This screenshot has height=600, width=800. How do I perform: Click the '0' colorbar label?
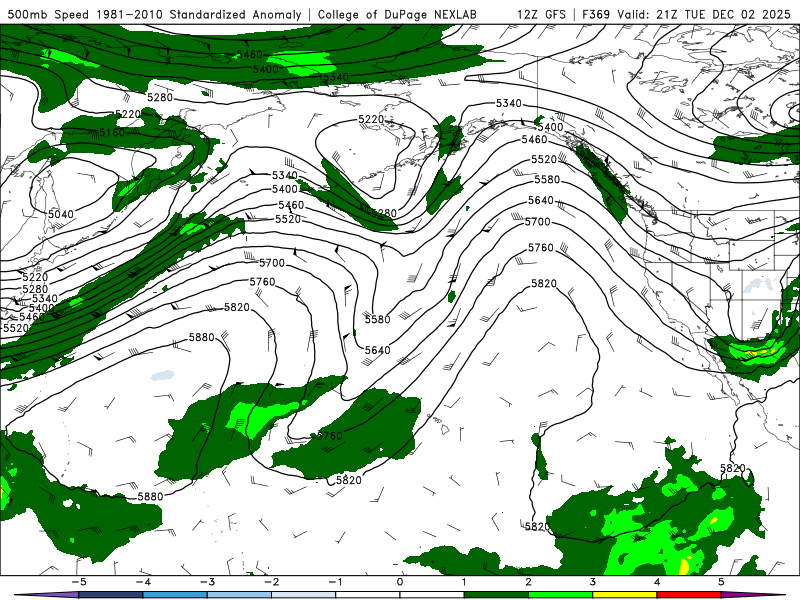[400, 582]
